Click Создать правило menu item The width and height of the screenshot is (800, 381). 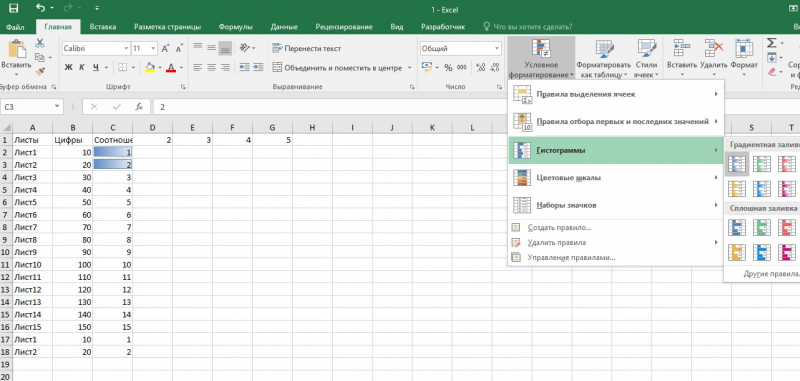(x=616, y=227)
